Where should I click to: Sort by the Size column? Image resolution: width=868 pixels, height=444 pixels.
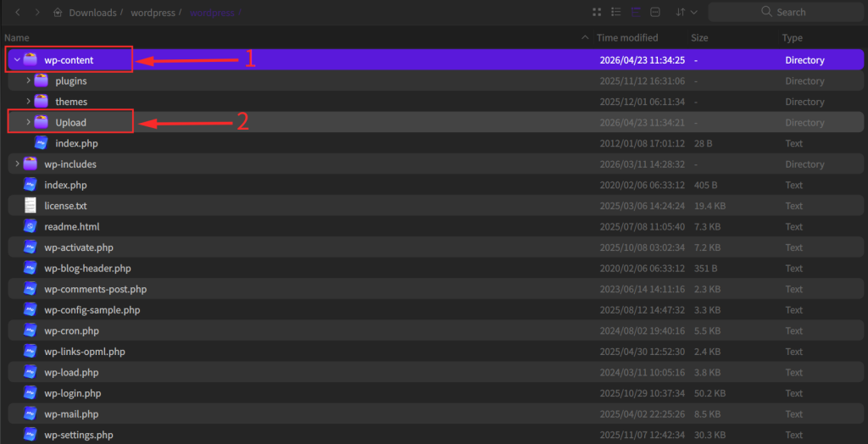tap(699, 37)
